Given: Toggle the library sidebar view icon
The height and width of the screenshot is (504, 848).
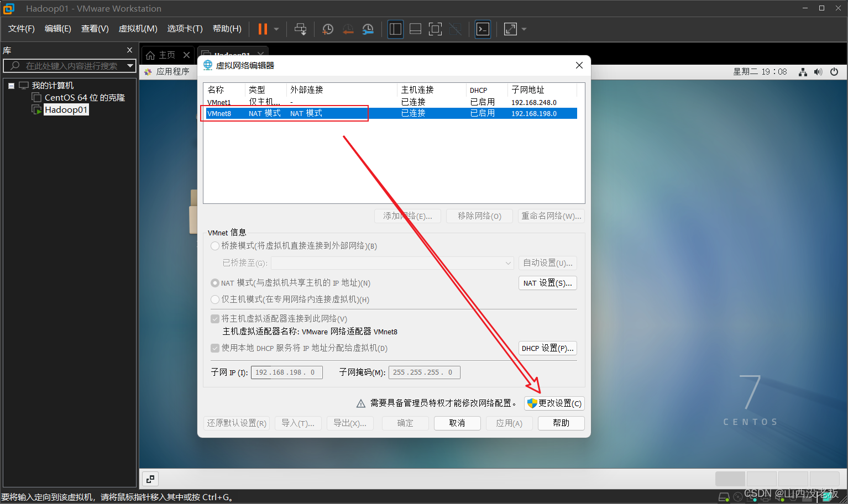Looking at the screenshot, I should click(395, 29).
